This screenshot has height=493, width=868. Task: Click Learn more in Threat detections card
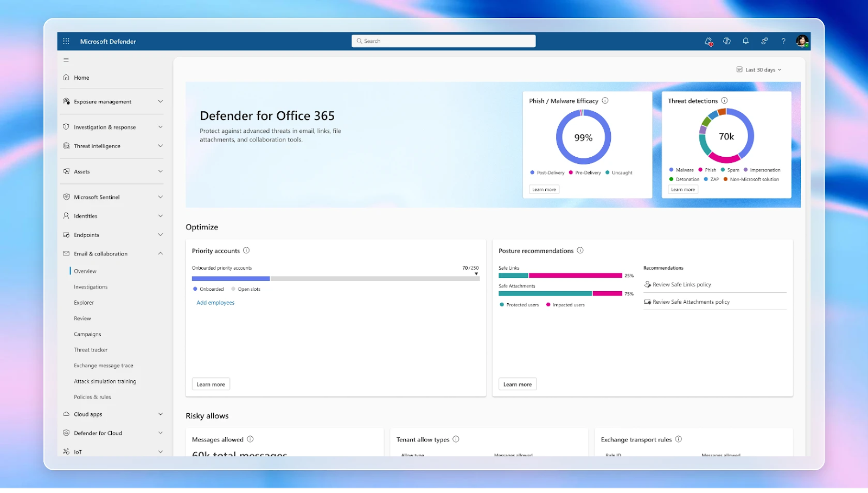[x=683, y=189]
